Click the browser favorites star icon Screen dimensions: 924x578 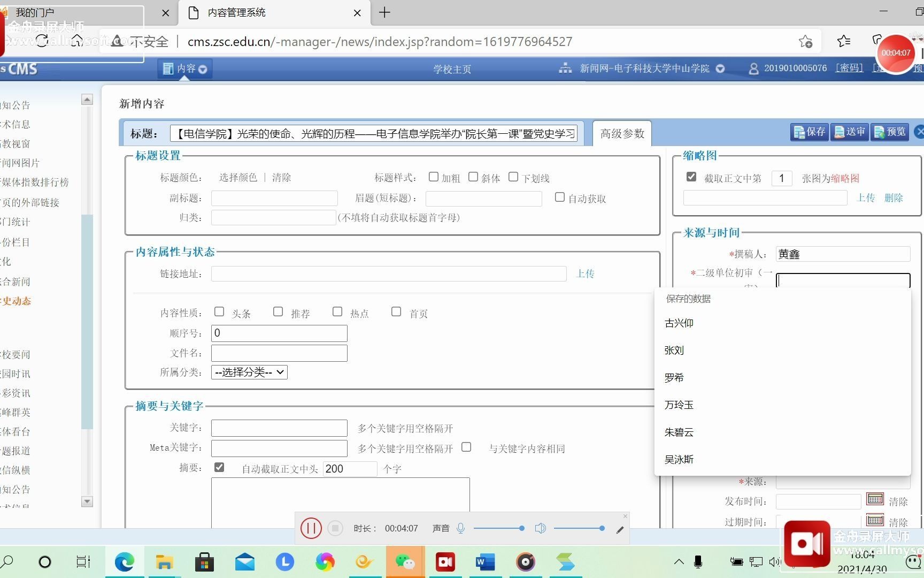point(844,41)
